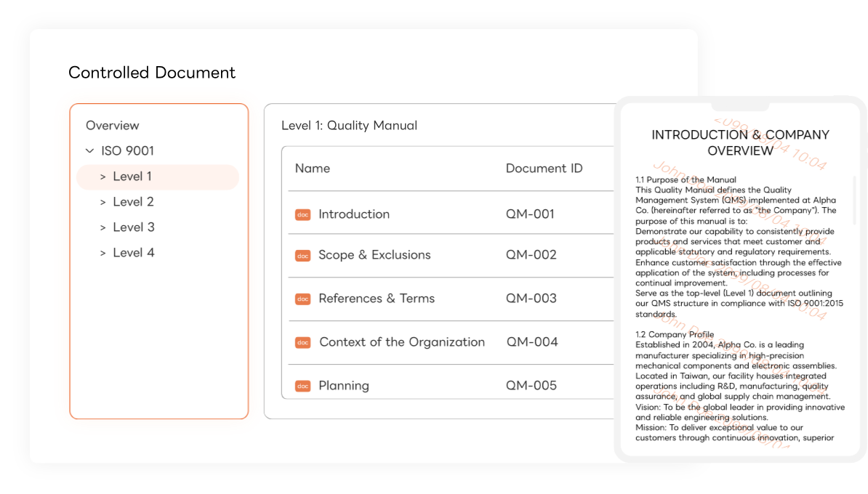Click the QM-004 document ID
Image resolution: width=868 pixels, height=494 pixels.
(532, 342)
